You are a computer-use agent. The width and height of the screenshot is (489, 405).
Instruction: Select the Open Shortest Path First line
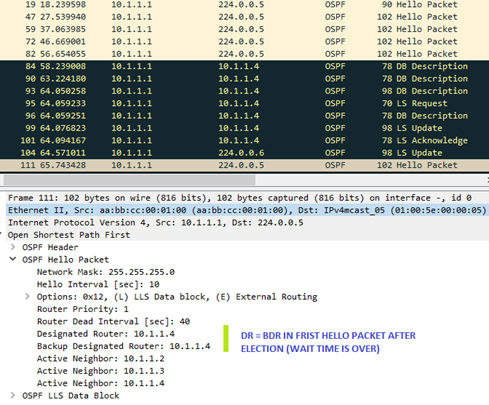click(x=247, y=235)
